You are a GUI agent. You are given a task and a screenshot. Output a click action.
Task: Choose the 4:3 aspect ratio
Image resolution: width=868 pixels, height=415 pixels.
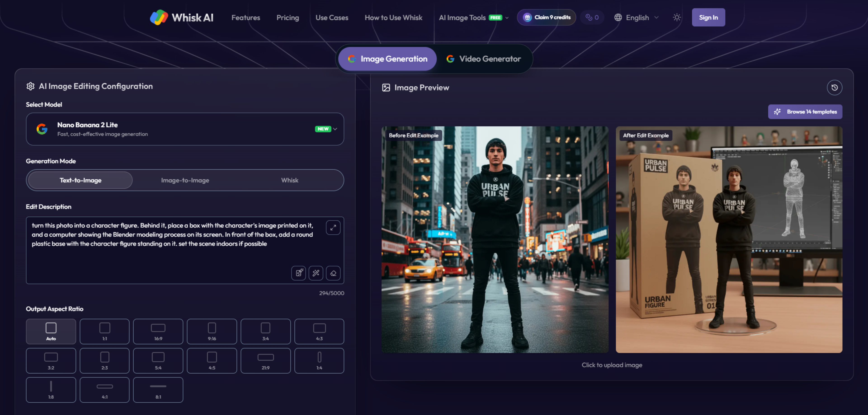319,331
